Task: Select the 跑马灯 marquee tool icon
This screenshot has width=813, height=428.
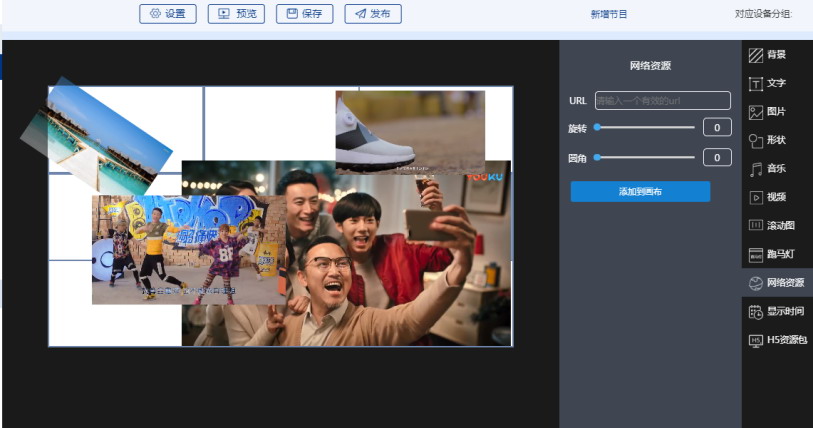Action: (756, 255)
